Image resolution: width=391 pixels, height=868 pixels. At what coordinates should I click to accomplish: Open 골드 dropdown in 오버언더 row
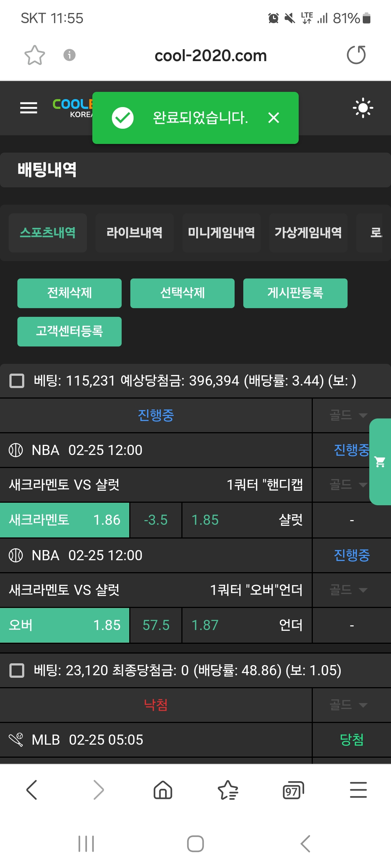[x=348, y=590]
